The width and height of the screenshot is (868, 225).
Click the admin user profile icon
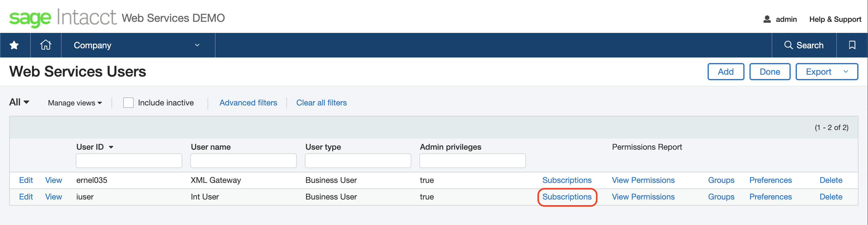(x=767, y=19)
